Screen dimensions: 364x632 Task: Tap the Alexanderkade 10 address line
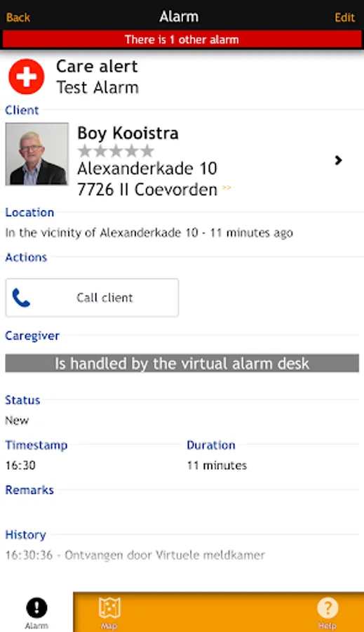147,169
